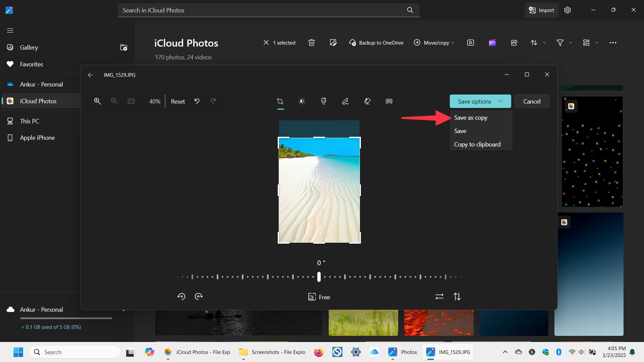Image resolution: width=644 pixels, height=362 pixels.
Task: Edit the selected photo
Action: [333, 43]
